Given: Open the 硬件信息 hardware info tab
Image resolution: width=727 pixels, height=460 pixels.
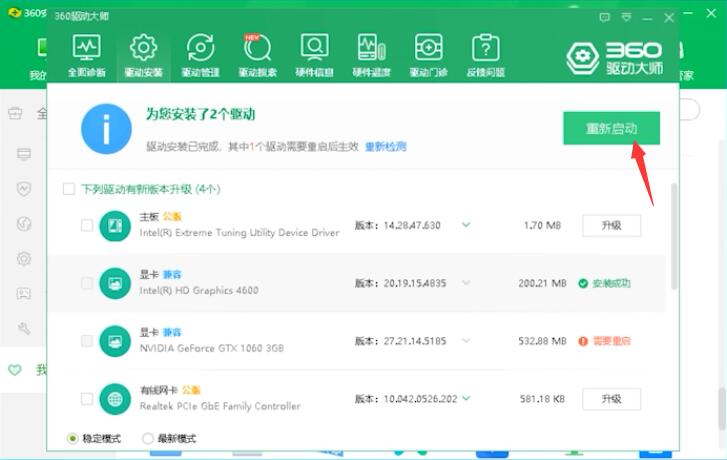Looking at the screenshot, I should pos(314,56).
